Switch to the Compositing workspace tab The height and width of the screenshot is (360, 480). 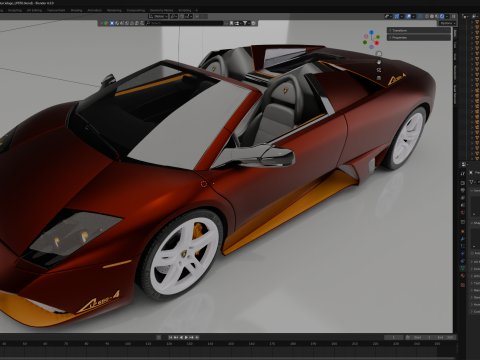136,10
